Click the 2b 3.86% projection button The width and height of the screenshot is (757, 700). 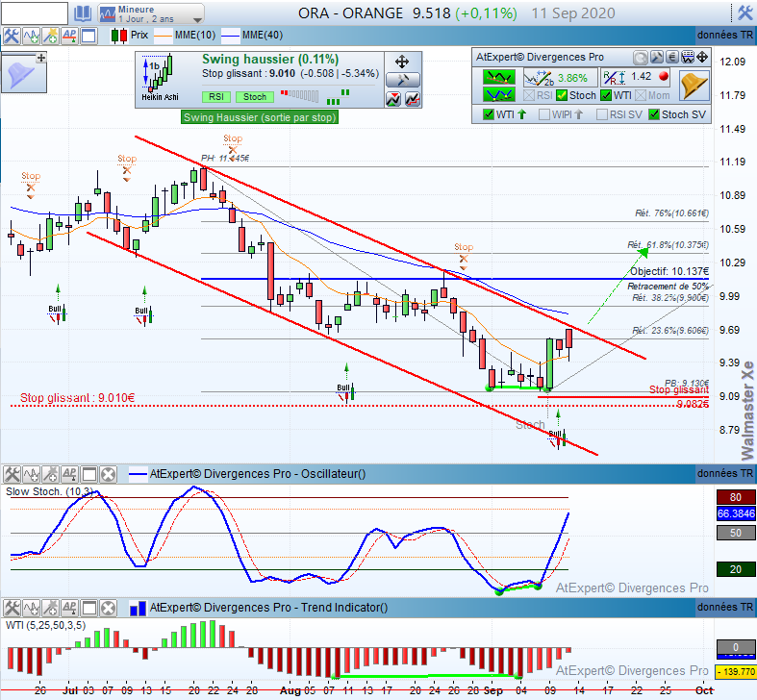pyautogui.click(x=560, y=78)
